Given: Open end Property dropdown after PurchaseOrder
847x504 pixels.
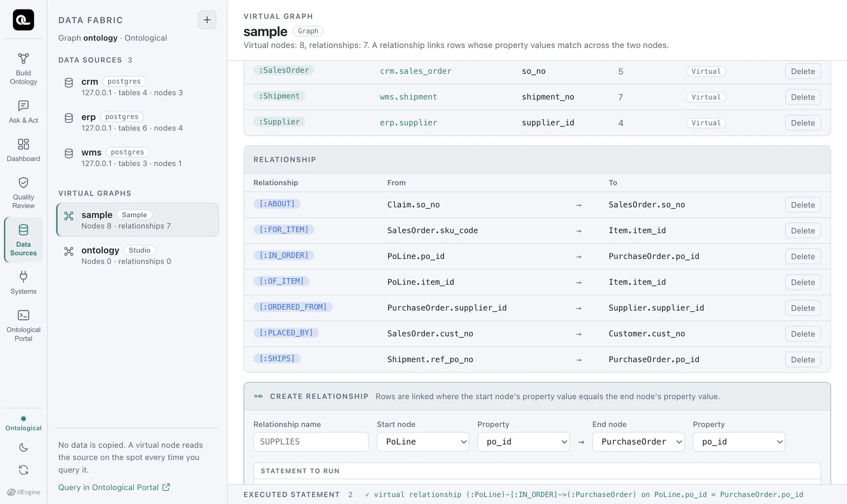Looking at the screenshot, I should [x=739, y=442].
